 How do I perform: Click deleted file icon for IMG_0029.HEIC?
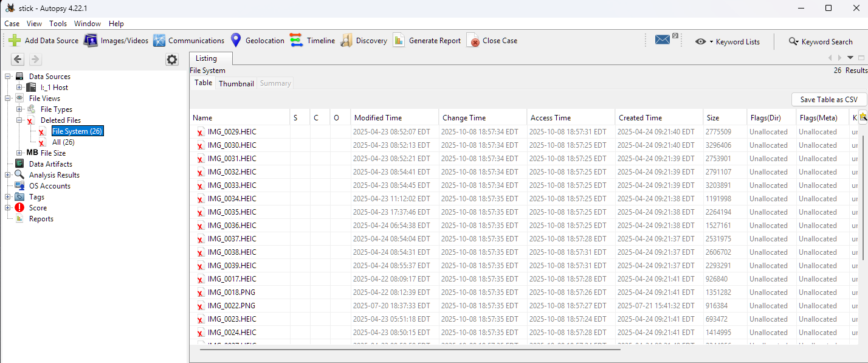coord(200,132)
